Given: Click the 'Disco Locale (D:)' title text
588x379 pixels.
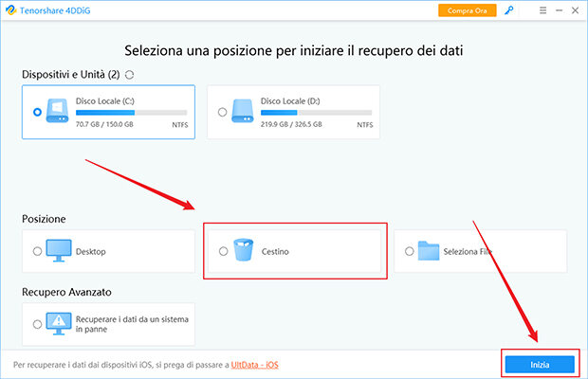Looking at the screenshot, I should coord(290,101).
